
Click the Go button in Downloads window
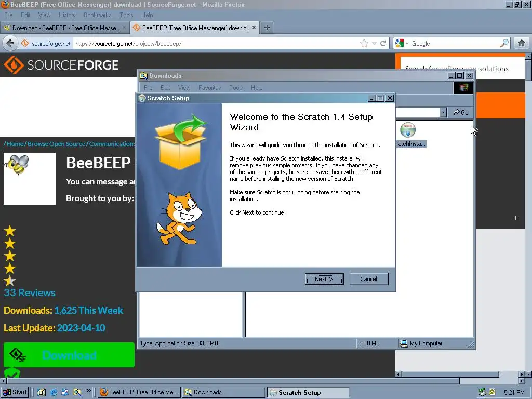461,113
